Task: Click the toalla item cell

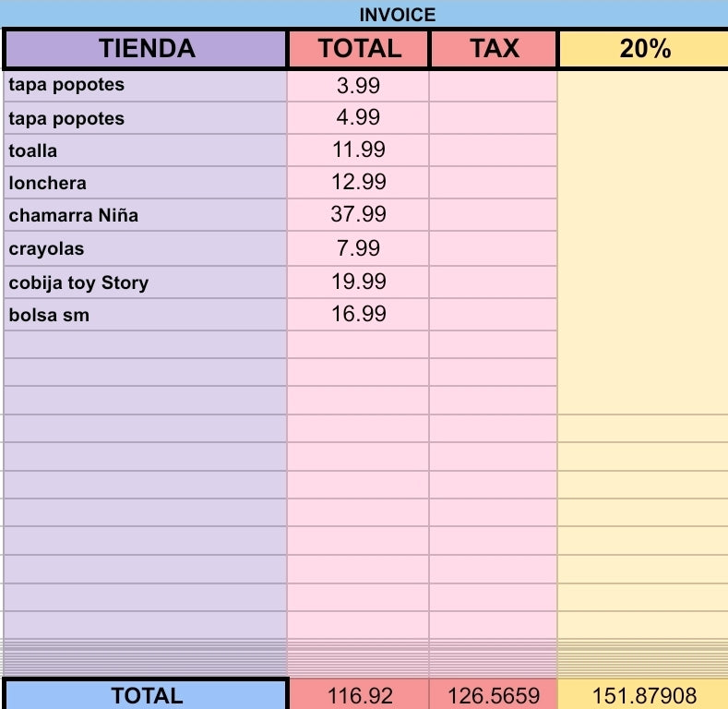Action: click(x=145, y=150)
